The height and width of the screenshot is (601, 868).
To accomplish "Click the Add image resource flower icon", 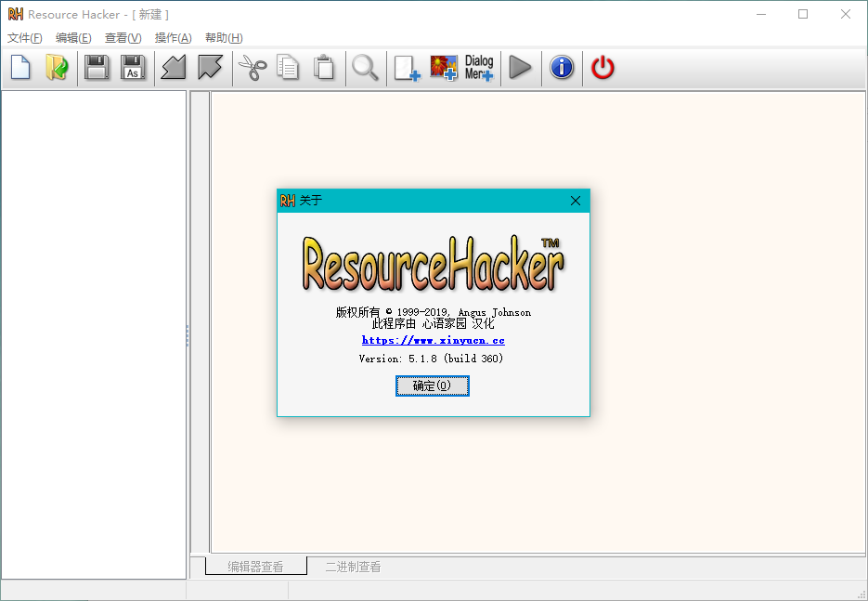I will pos(444,68).
